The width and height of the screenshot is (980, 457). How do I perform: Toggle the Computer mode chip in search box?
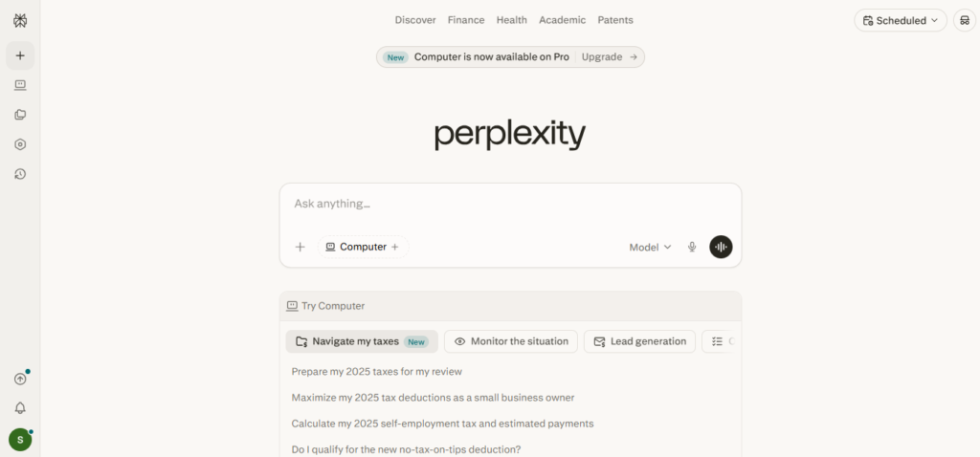point(363,247)
